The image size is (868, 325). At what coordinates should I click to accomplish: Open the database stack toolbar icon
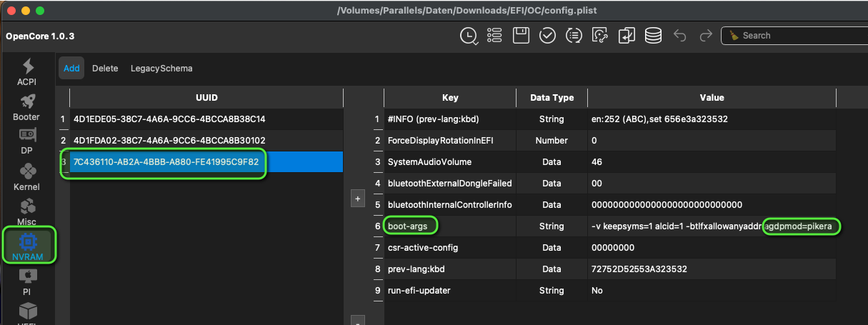[652, 36]
